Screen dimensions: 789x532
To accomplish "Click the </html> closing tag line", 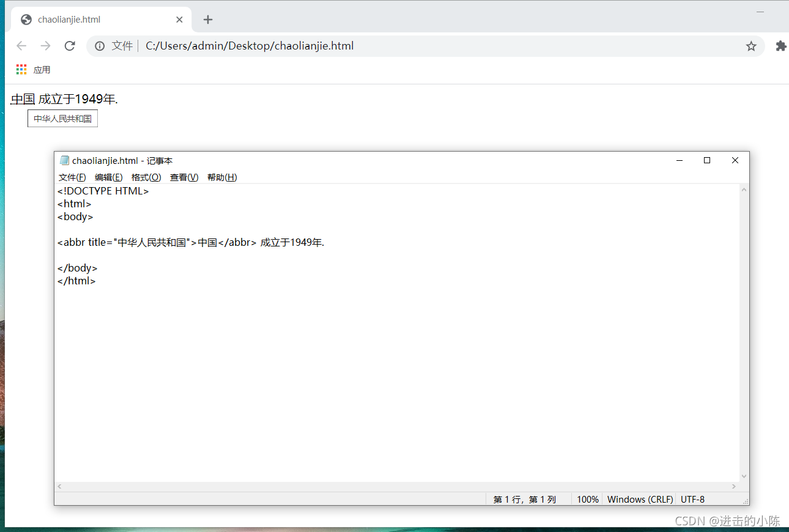I will pyautogui.click(x=76, y=281).
